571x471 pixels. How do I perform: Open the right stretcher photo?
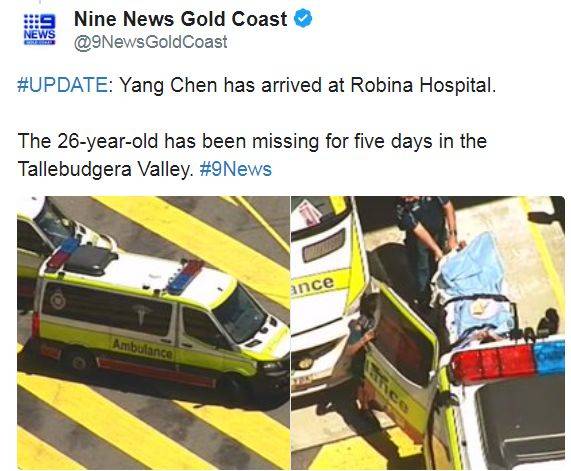(x=428, y=333)
